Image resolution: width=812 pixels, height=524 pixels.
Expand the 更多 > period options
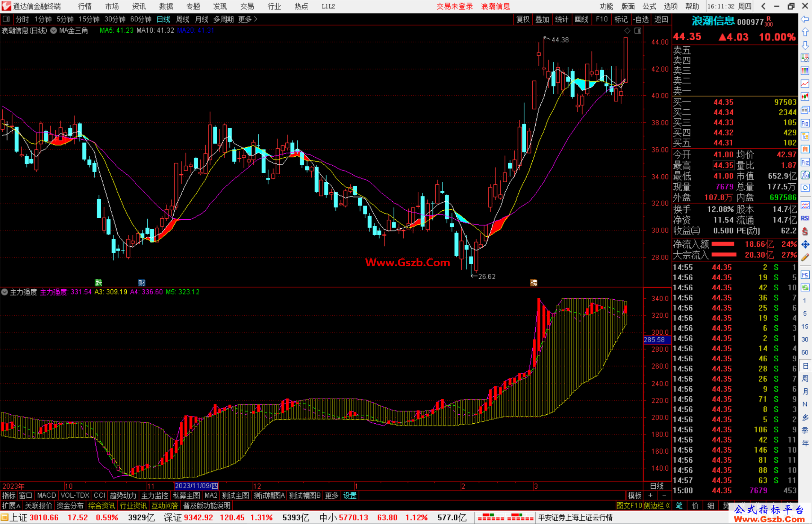pyautogui.click(x=248, y=19)
